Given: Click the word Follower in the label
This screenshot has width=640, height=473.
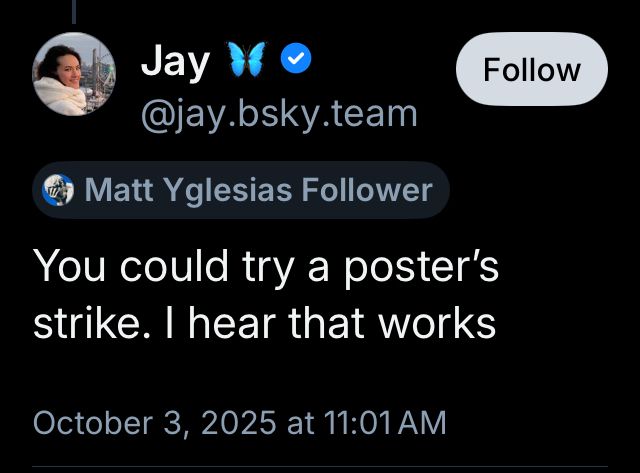Looking at the screenshot, I should tap(373, 190).
